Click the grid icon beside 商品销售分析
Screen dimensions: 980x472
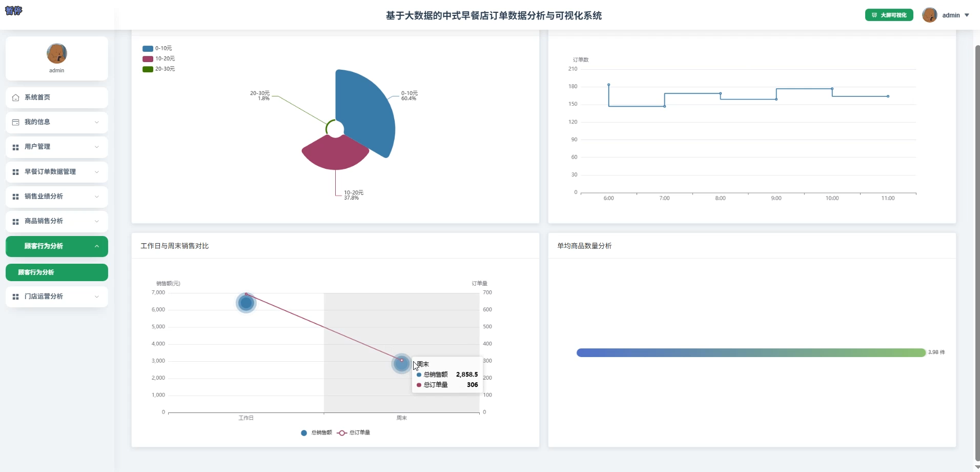tap(15, 222)
